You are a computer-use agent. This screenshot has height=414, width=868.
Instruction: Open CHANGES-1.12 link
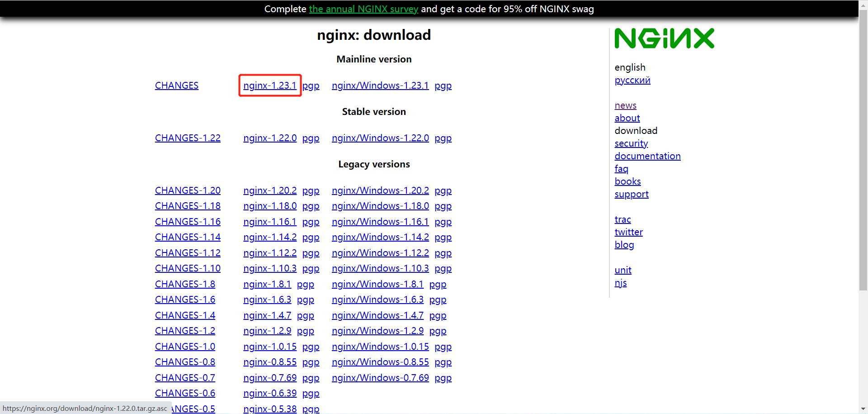click(x=188, y=253)
